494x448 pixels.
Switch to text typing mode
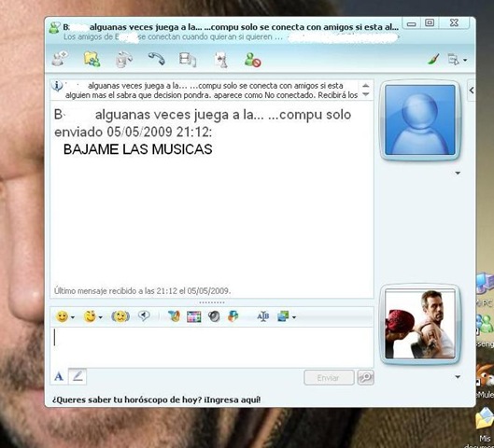click(59, 376)
